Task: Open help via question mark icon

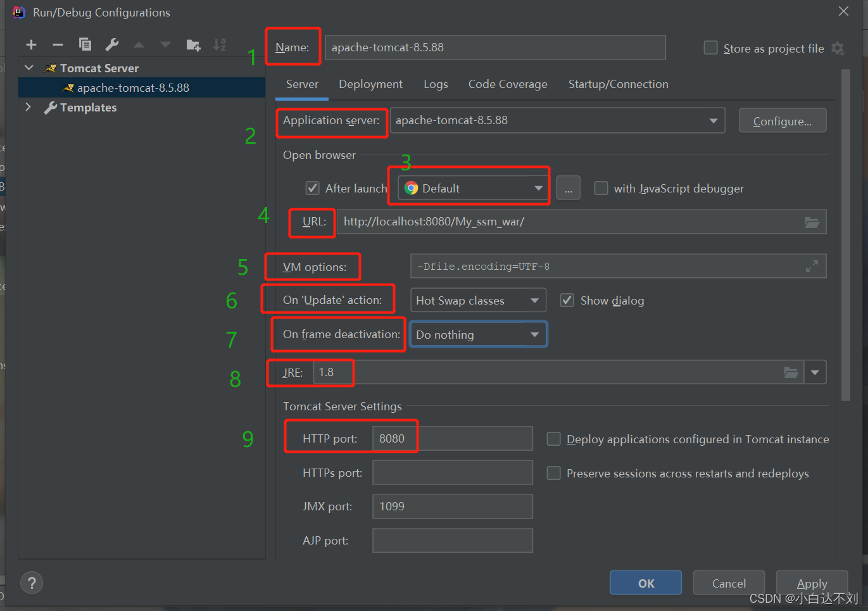Action: point(31,582)
